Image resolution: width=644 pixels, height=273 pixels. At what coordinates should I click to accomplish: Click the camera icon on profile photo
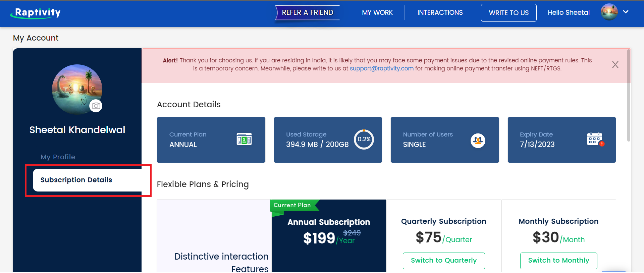coord(96,106)
